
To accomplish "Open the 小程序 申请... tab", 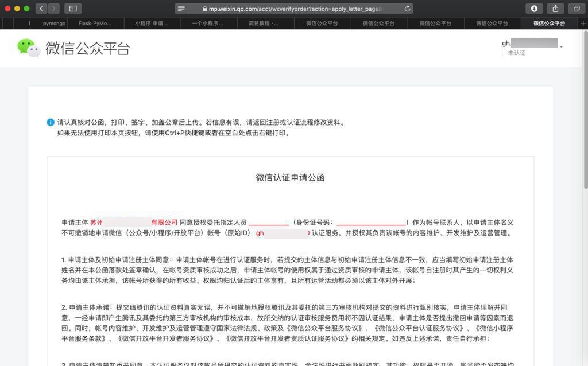I will [x=152, y=23].
